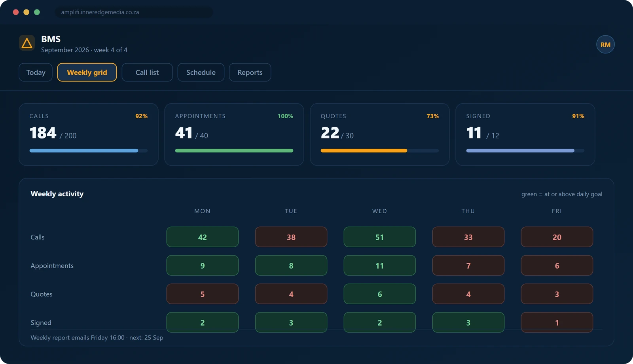633x364 pixels.
Task: Click Monday Appointments cell showing 9
Action: [x=203, y=265]
